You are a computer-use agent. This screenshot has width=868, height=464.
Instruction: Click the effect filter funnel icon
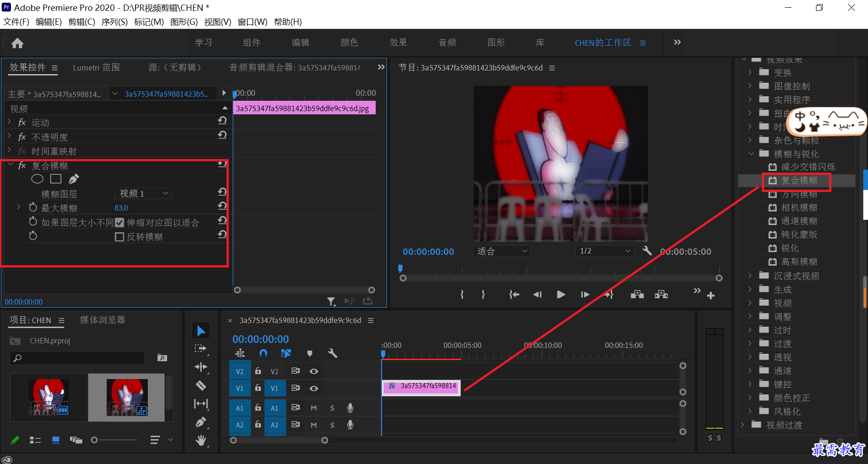(331, 301)
